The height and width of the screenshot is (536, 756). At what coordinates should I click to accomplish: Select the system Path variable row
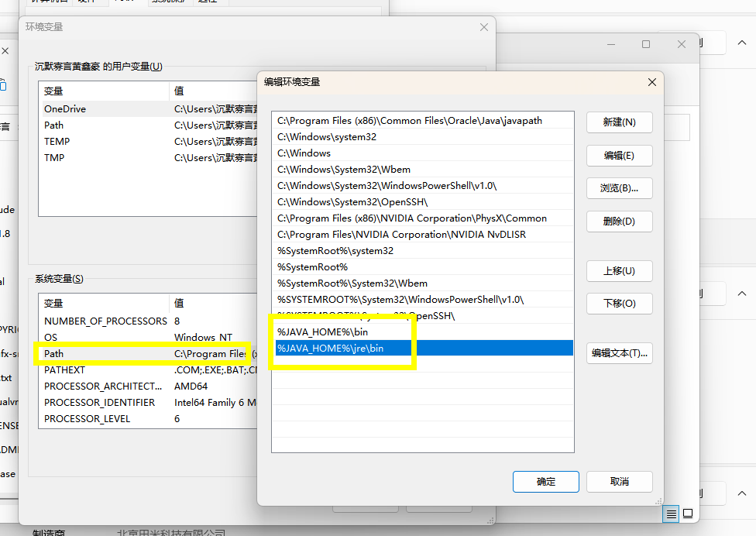coord(150,354)
